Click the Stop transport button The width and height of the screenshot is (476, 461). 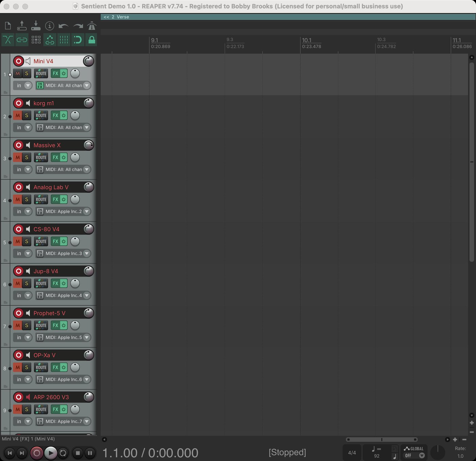tap(78, 453)
